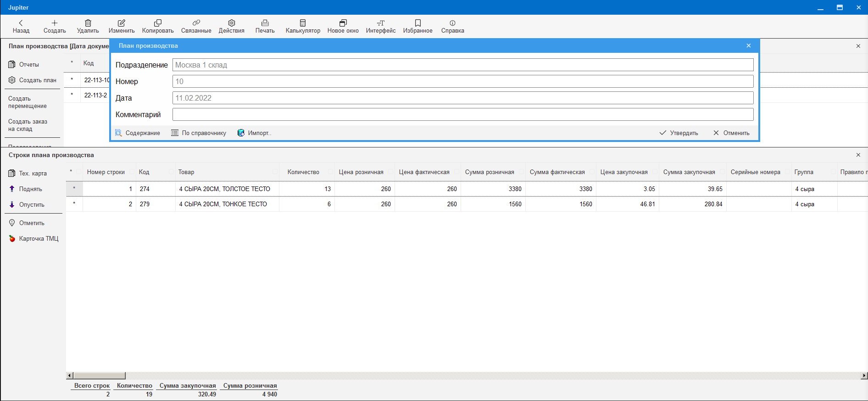Click the Комментарий field
Screen dimensions: 868x401
463,114
